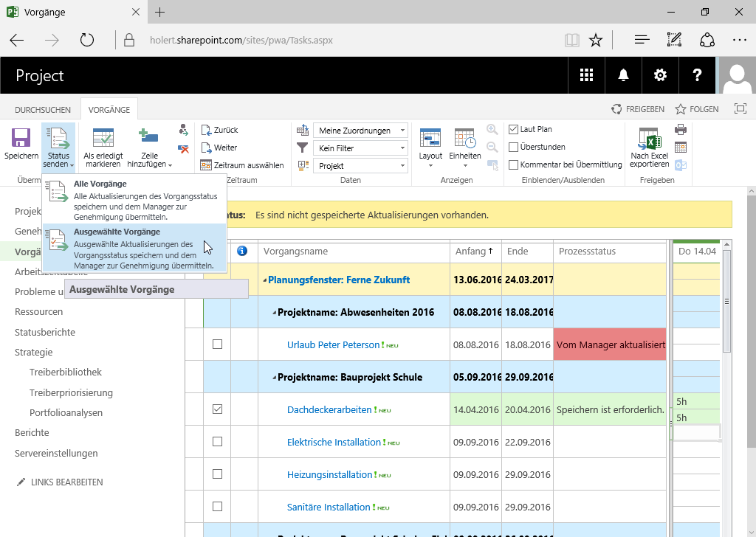Open the Heizungsinstallation link
756x537 pixels.
330,475
